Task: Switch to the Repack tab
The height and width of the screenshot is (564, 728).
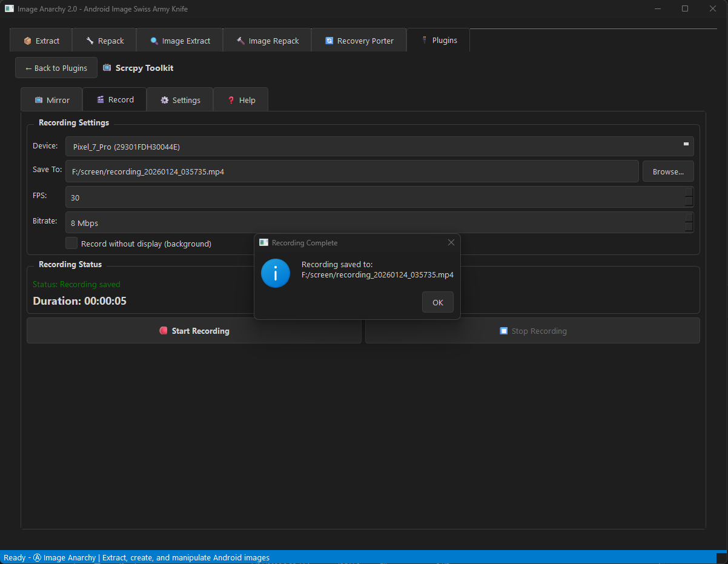Action: (104, 41)
